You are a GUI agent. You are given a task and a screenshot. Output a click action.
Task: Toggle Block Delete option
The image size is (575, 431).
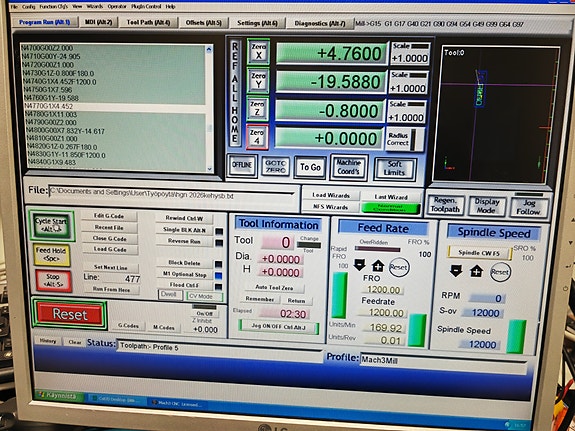pos(184,263)
